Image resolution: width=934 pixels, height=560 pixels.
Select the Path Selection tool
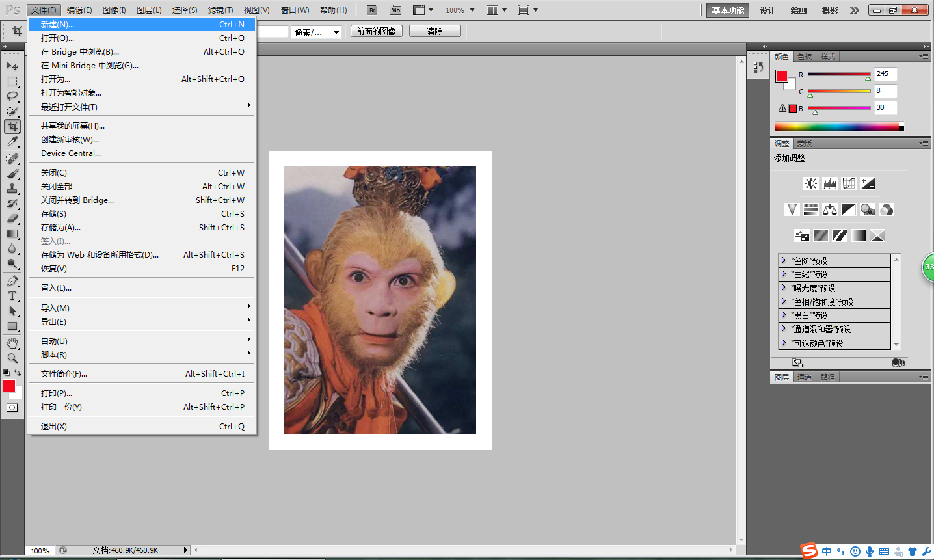(12, 311)
